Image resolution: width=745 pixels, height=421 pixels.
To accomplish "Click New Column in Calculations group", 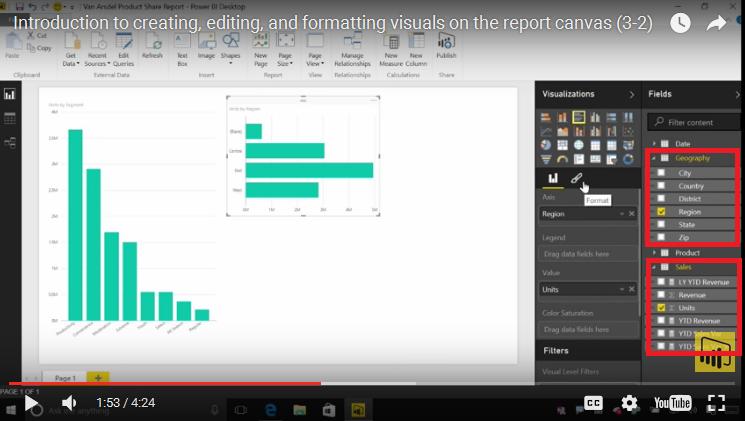I will click(416, 49).
